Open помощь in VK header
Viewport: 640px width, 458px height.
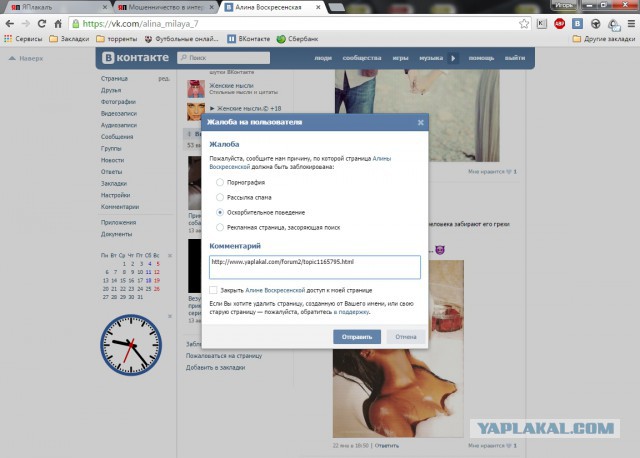481,58
